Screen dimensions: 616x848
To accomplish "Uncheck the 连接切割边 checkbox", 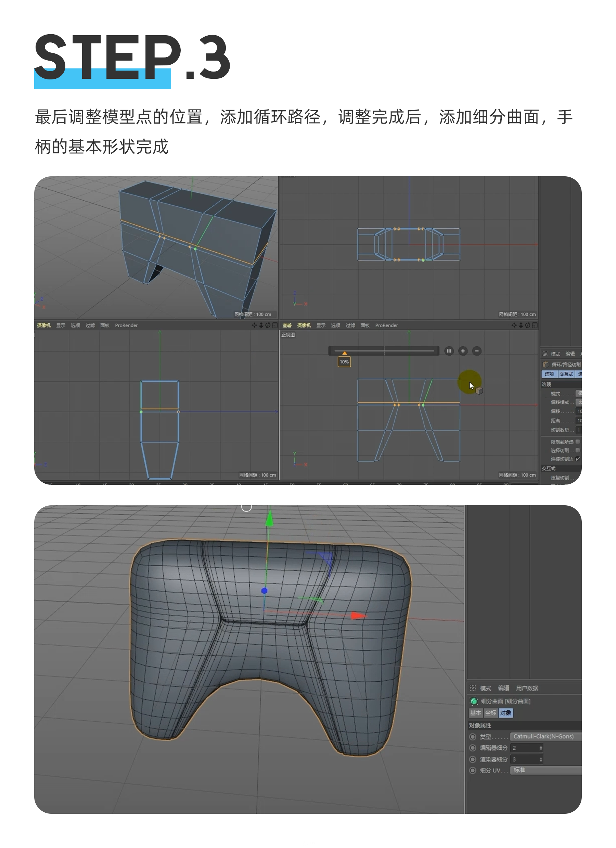I will tap(578, 459).
